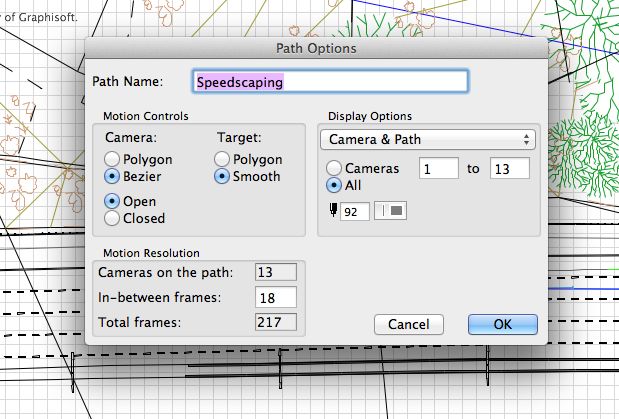Image resolution: width=619 pixels, height=419 pixels.
Task: Click the Display Options group label
Action: coord(370,116)
